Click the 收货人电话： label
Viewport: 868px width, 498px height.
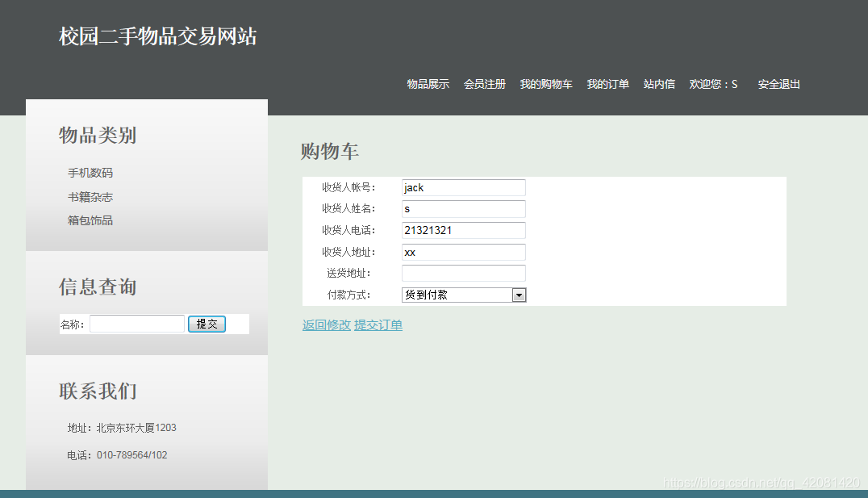coord(348,231)
